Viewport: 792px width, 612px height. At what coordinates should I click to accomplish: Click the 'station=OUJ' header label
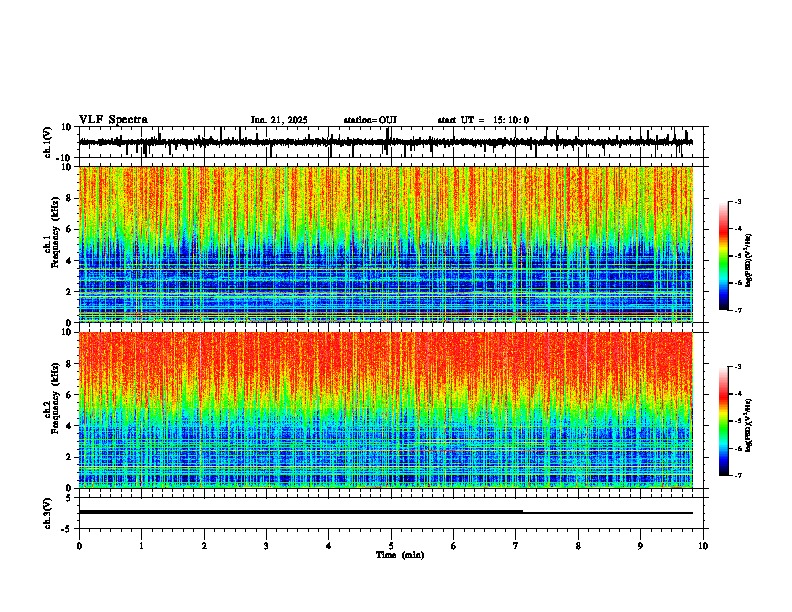tap(370, 120)
